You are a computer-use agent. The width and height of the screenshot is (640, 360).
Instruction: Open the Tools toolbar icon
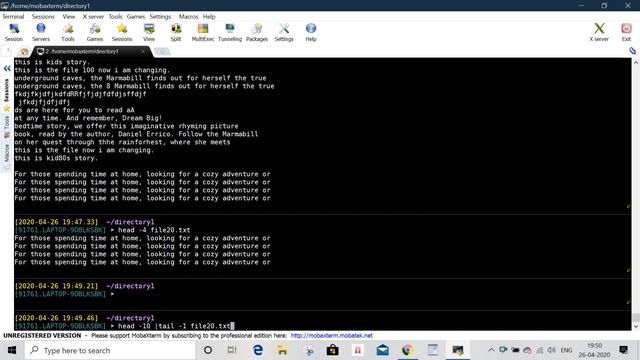pos(68,32)
